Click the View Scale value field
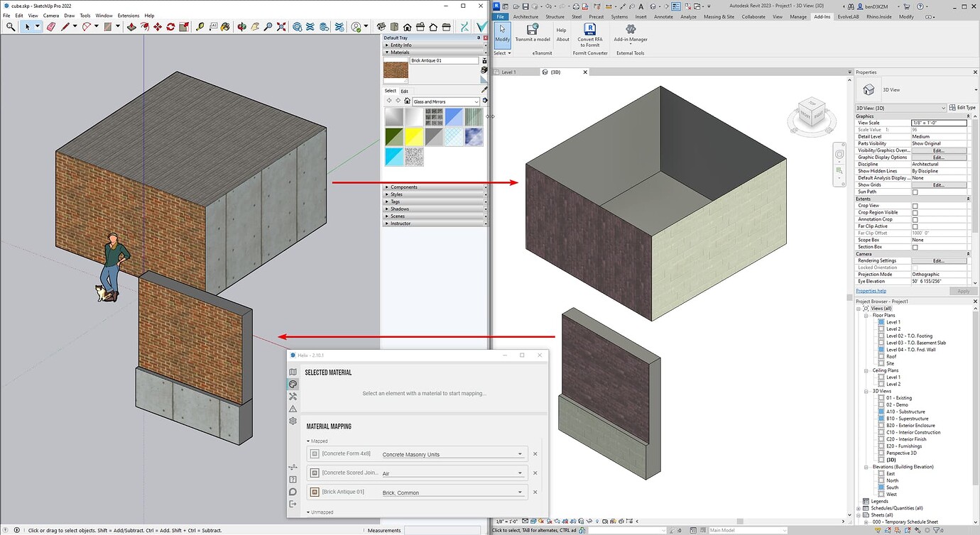This screenshot has height=535, width=980. [x=939, y=122]
